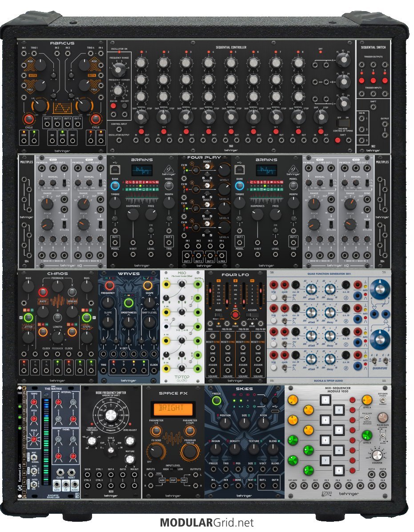Click the red t button on Chaos

click(x=43, y=292)
